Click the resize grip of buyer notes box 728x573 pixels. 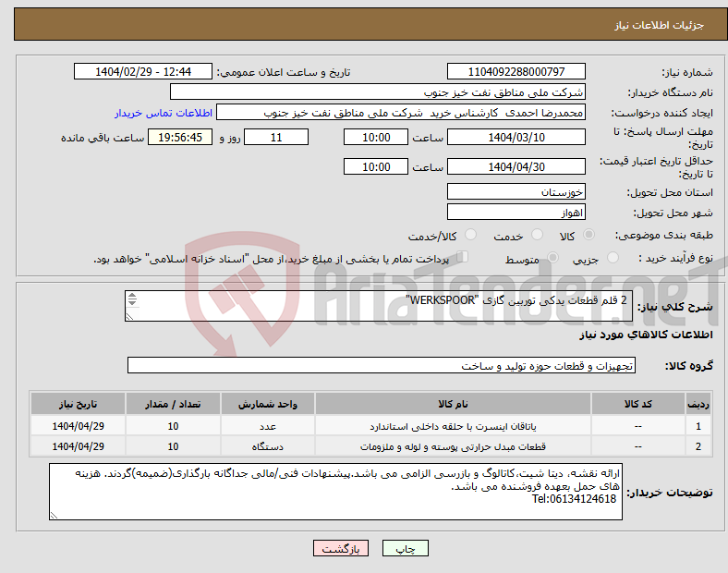click(54, 516)
